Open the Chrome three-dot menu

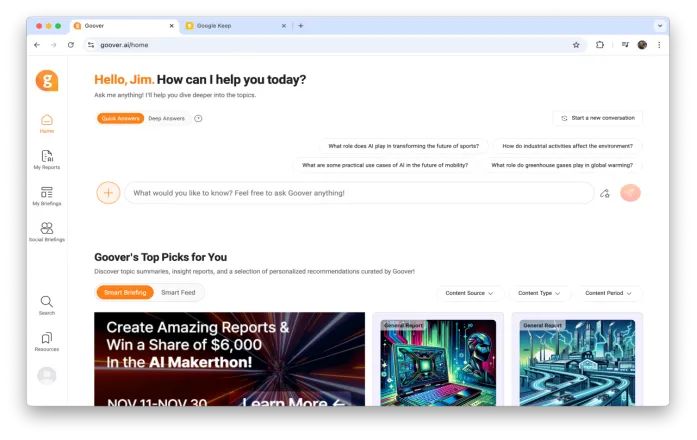pyautogui.click(x=659, y=44)
